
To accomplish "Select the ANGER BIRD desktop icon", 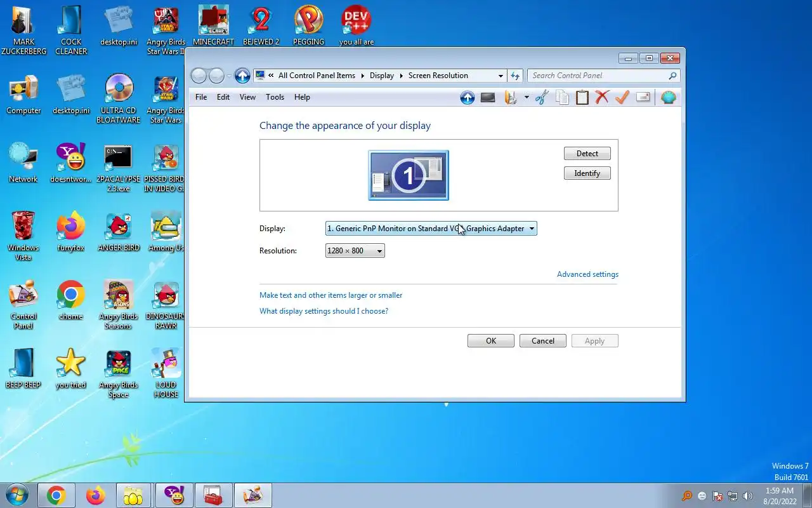I will 119,232.
